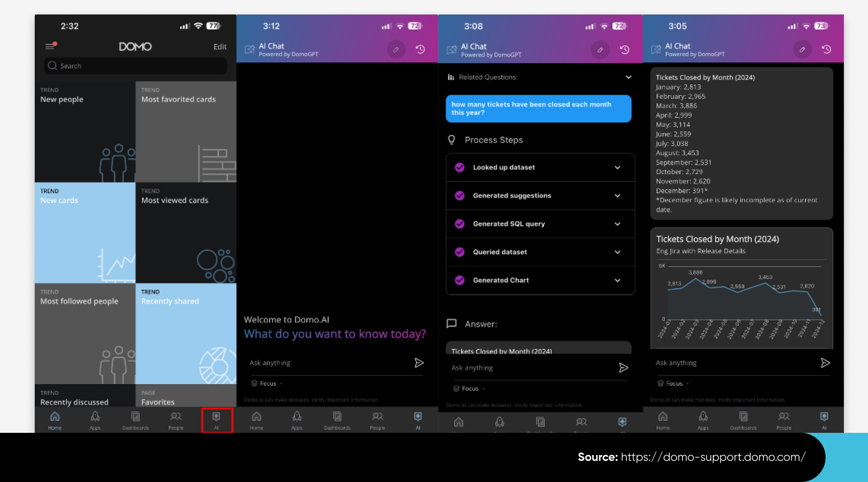Open Apps rocket icon in the first screen
Viewport: 868px width, 482px height.
[95, 420]
